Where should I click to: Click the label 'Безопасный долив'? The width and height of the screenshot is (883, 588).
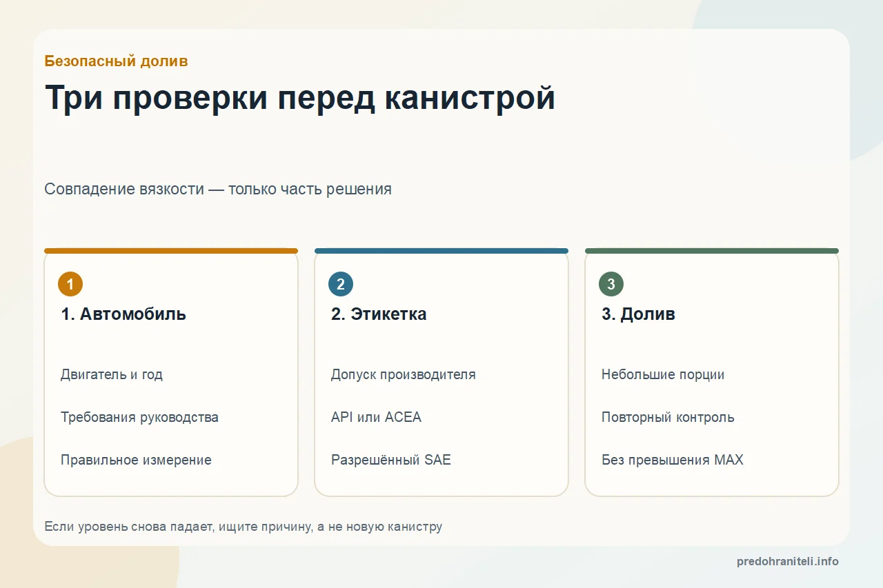(x=116, y=61)
